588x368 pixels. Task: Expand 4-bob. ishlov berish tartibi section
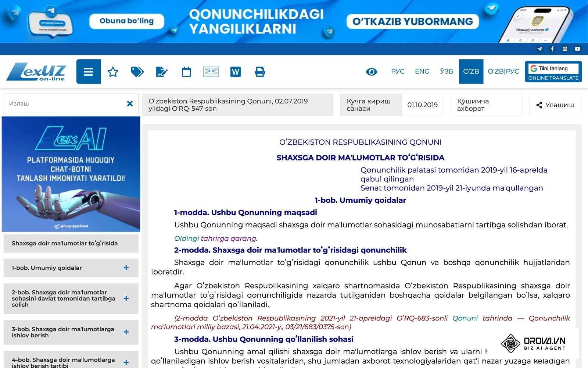pyautogui.click(x=126, y=362)
